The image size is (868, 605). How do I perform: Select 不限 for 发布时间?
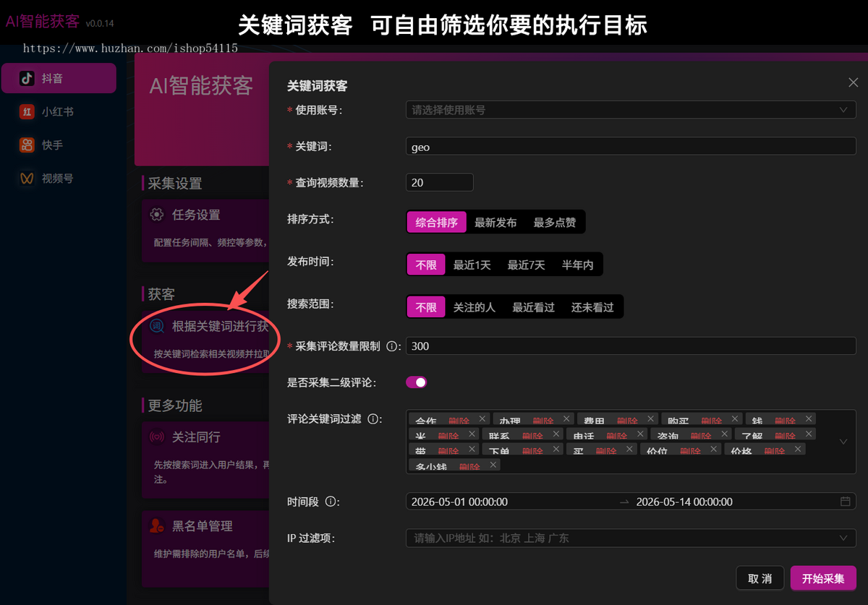pos(426,265)
